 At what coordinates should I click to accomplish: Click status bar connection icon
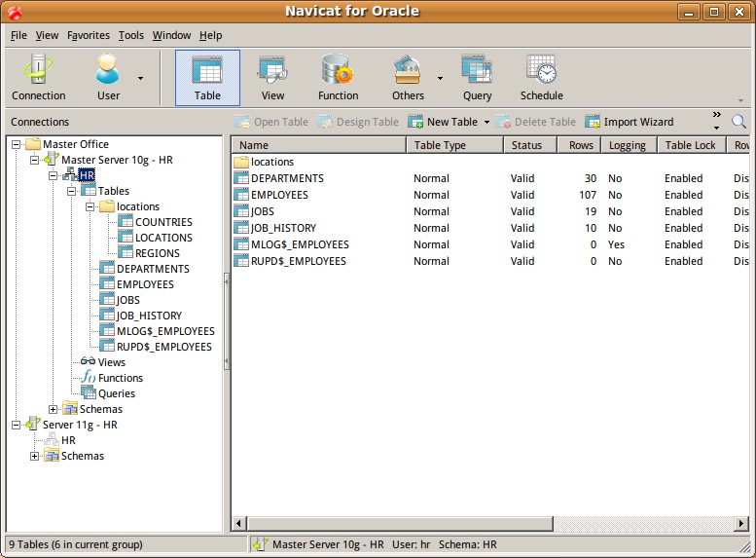click(261, 544)
